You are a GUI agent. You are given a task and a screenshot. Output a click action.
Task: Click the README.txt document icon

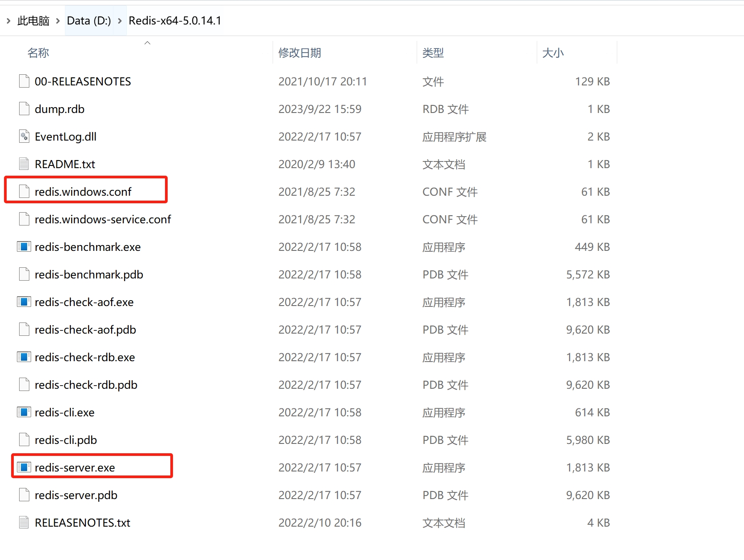click(24, 164)
